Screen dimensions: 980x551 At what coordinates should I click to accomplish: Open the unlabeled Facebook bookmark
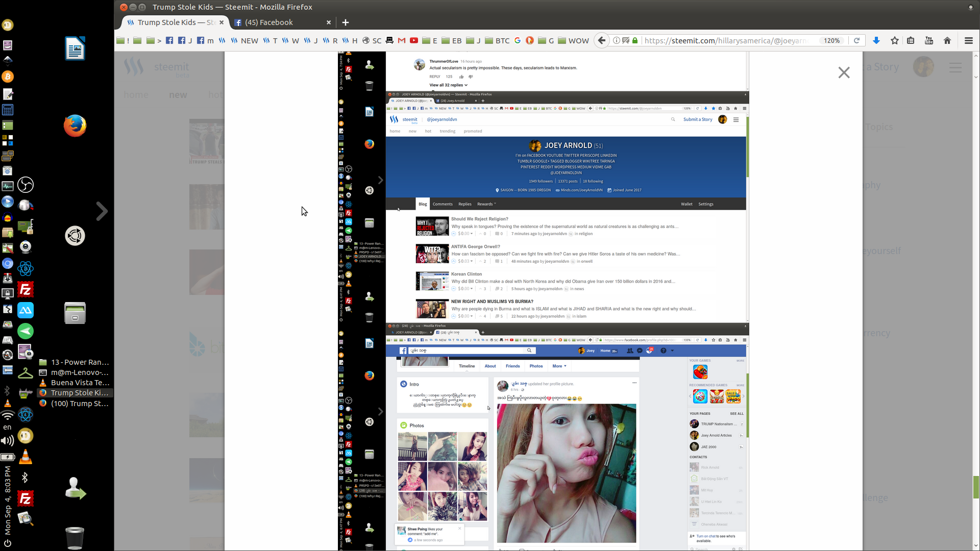point(169,41)
